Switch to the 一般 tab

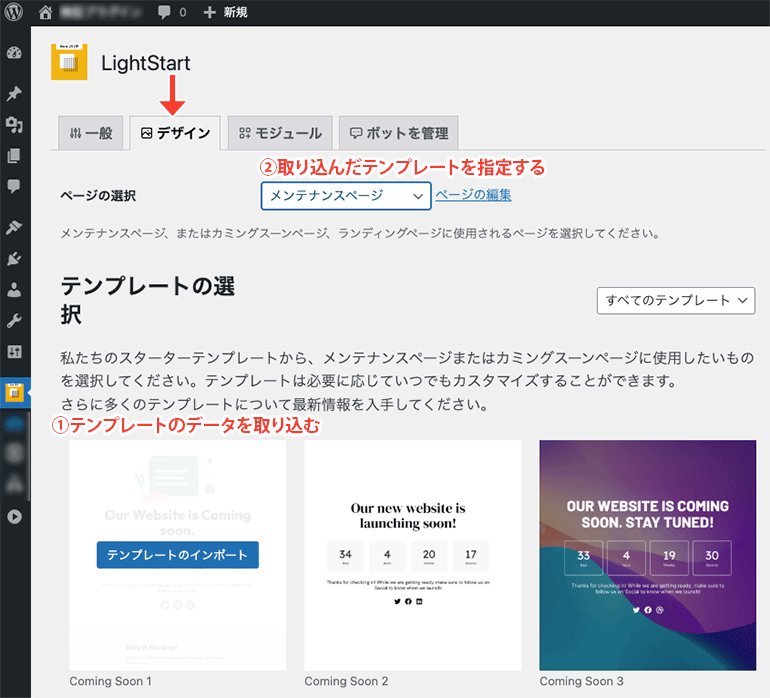[91, 133]
